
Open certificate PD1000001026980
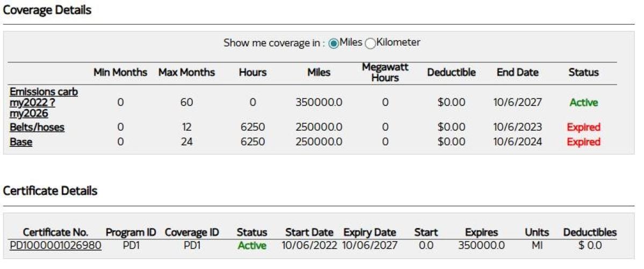click(55, 245)
